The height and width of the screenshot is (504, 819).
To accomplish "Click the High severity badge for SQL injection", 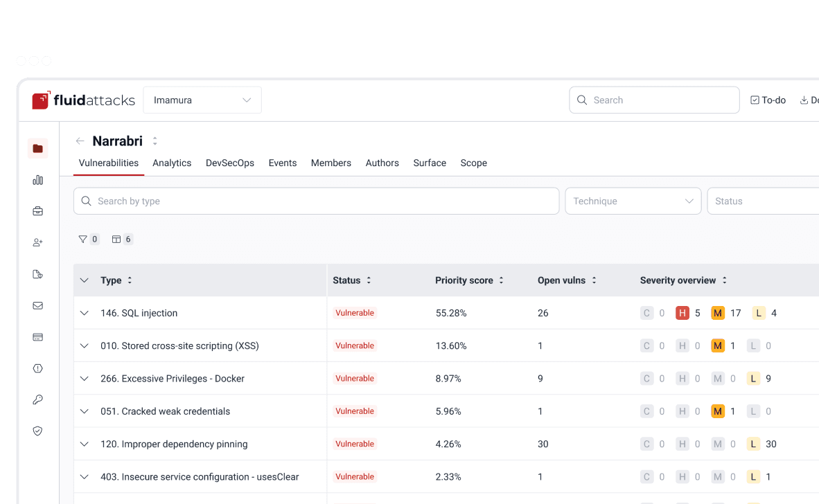I will [x=682, y=313].
